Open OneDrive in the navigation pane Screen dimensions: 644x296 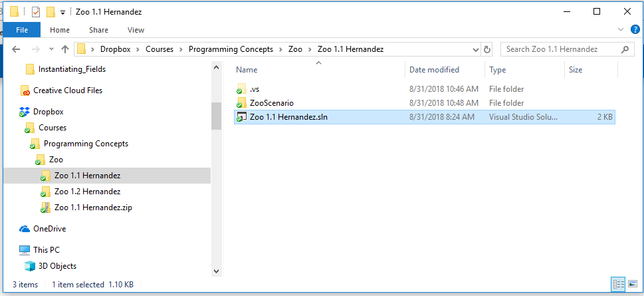tap(49, 229)
